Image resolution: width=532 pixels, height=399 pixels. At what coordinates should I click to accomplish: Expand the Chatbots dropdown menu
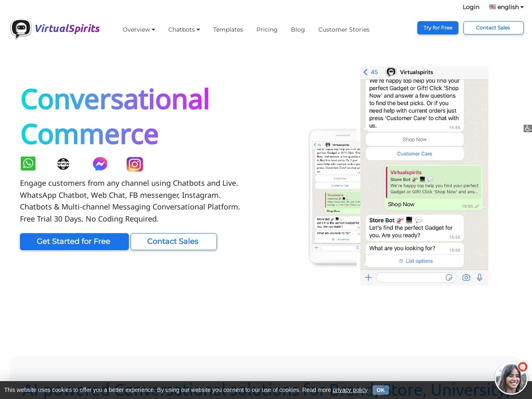pos(184,30)
